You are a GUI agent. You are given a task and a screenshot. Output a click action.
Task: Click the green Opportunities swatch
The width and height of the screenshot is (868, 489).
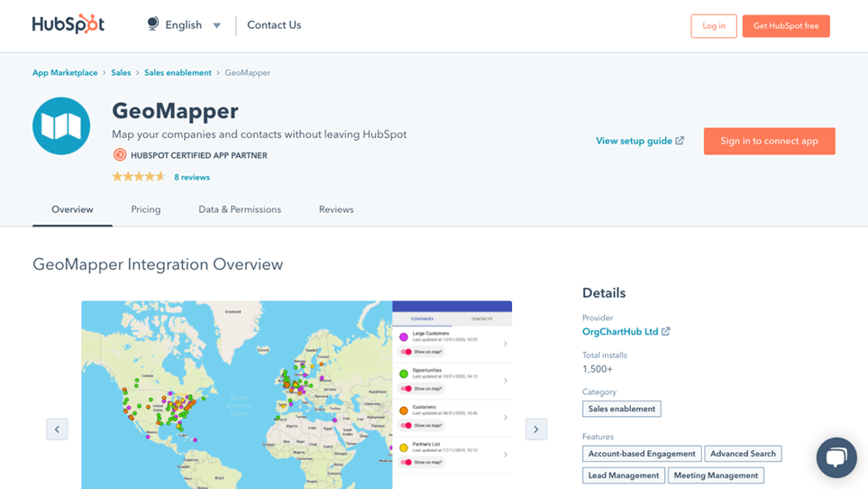coord(404,374)
